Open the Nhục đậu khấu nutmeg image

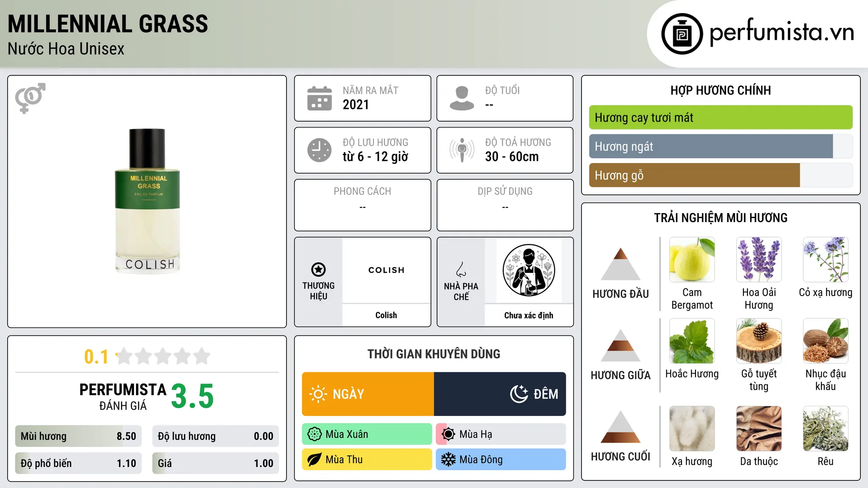click(826, 341)
